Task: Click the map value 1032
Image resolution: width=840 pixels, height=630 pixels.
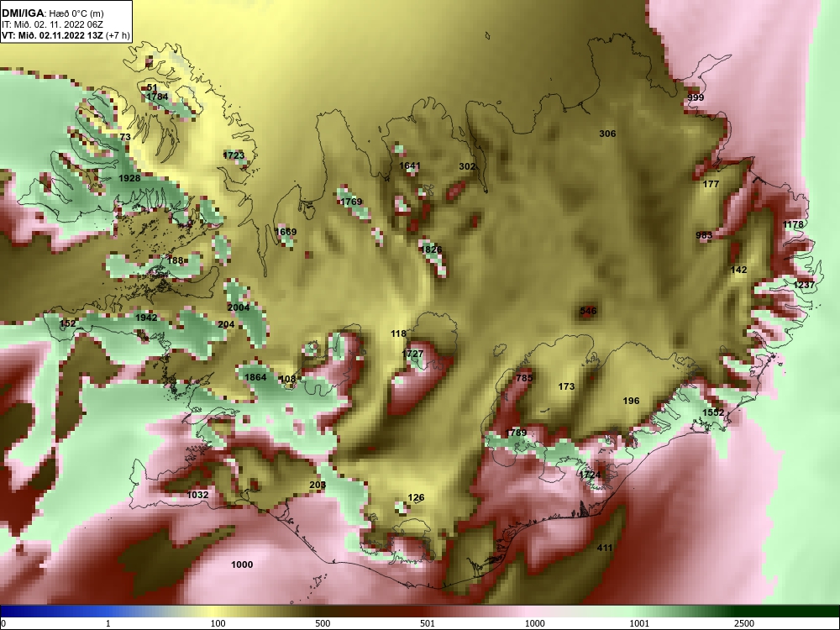Action: click(197, 495)
